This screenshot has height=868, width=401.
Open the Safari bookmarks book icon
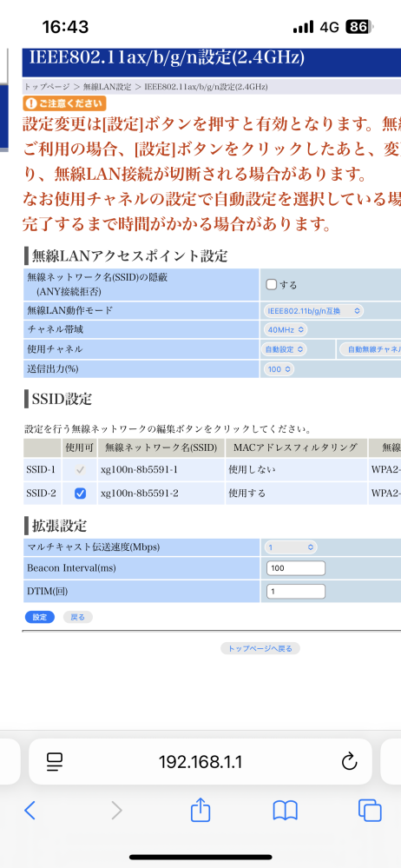[x=286, y=811]
